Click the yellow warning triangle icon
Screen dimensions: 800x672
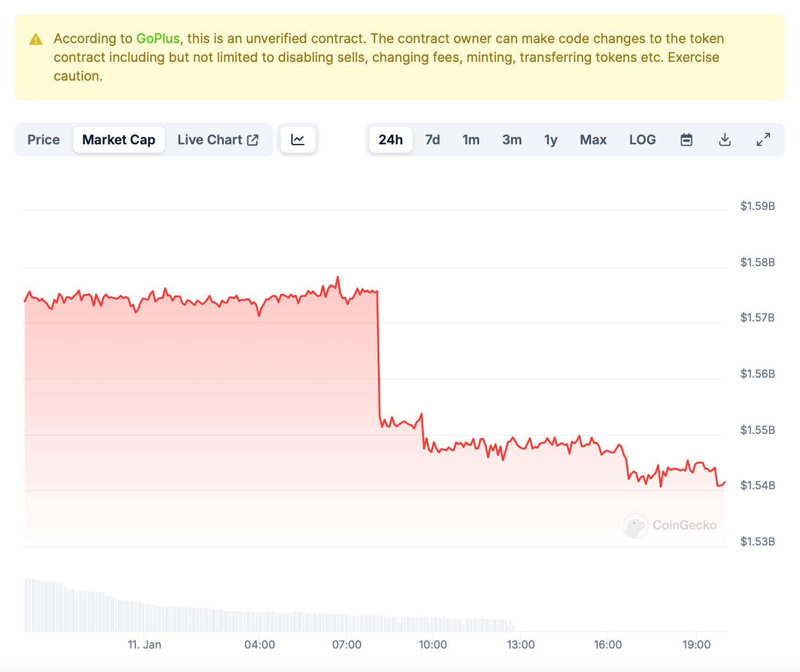[x=36, y=39]
